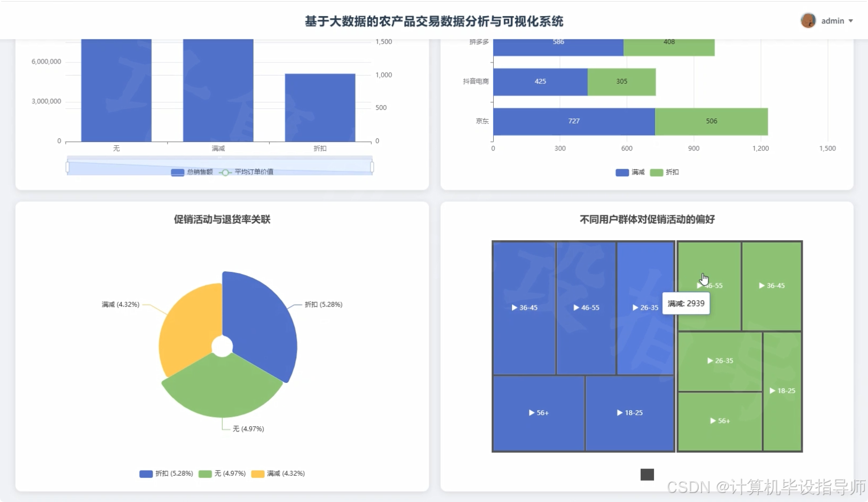Click the 1,000 right-axis value
The image size is (868, 502).
[x=384, y=75]
